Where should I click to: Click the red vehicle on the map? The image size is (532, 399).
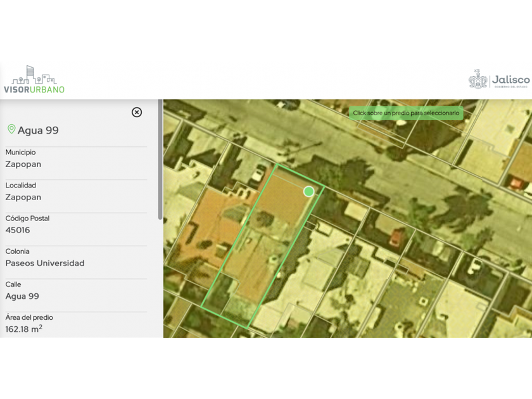click(x=397, y=237)
